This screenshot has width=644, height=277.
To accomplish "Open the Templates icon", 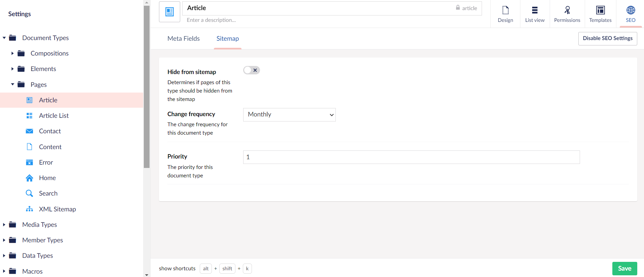I will tap(600, 10).
